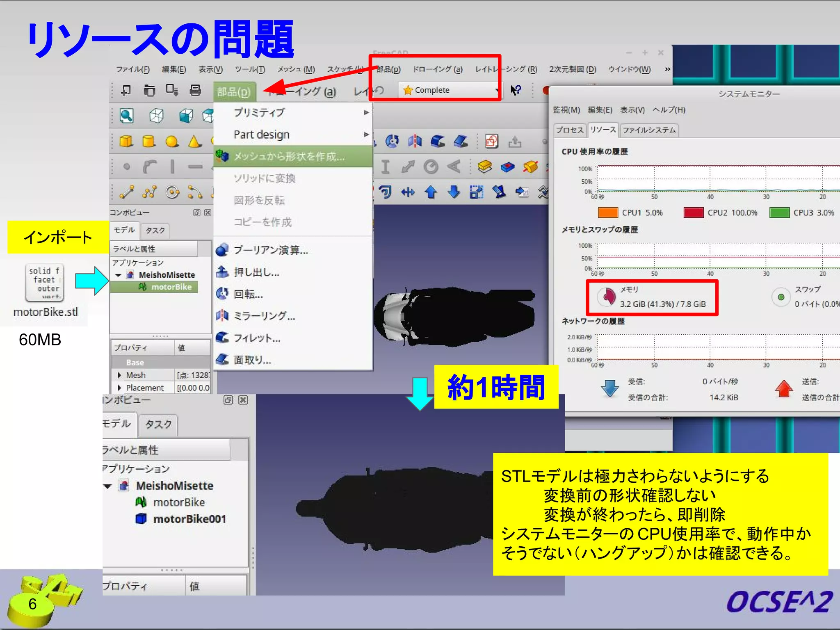Click the revolve tool icon in toolbar
The height and width of the screenshot is (630, 840).
(392, 141)
